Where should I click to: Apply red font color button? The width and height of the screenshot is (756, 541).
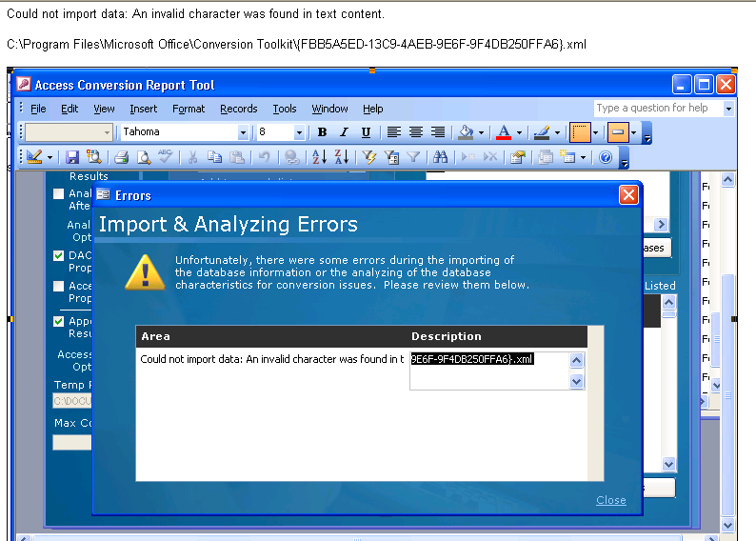coord(504,132)
